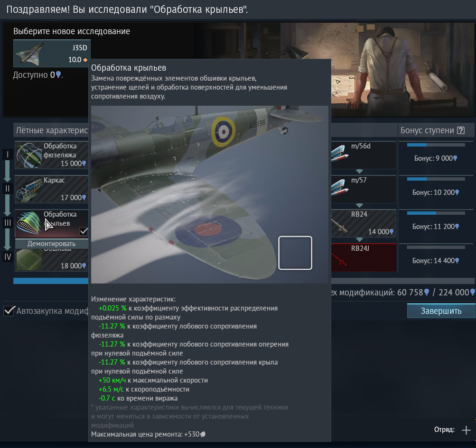The height and width of the screenshot is (448, 476).
Task: Click the tier III row marker
Action: click(x=8, y=223)
